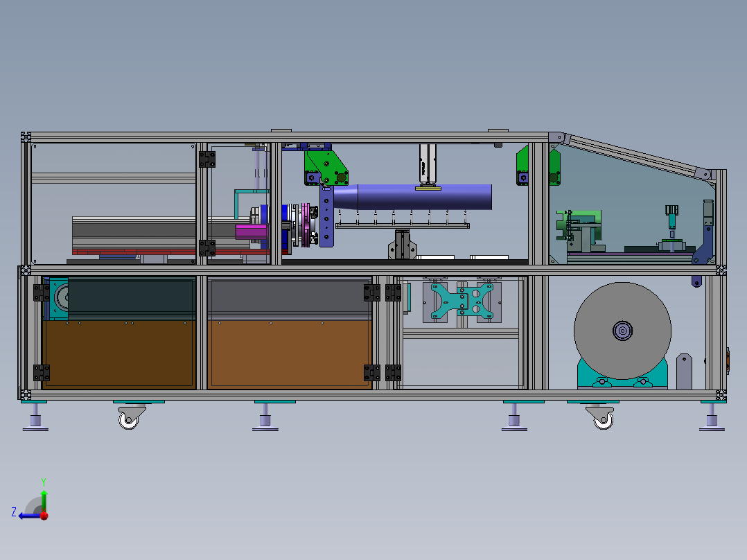The image size is (747, 560).
Task: Click the red X axis dot on triad
Action: pyautogui.click(x=44, y=516)
